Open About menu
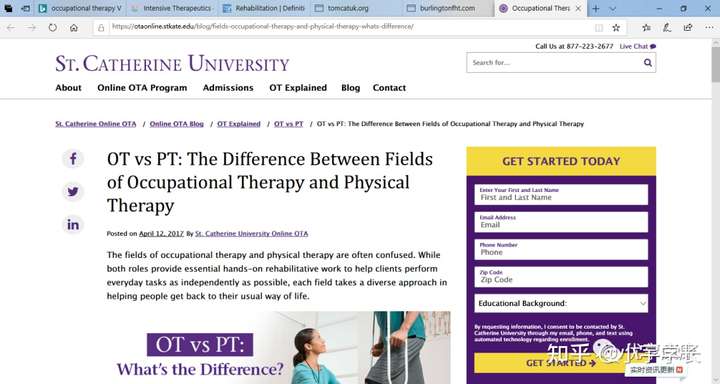Viewport: 720px width, 384px height. (x=68, y=88)
